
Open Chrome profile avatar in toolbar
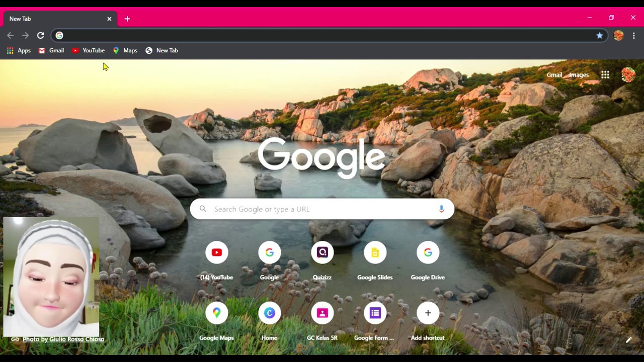coord(618,35)
